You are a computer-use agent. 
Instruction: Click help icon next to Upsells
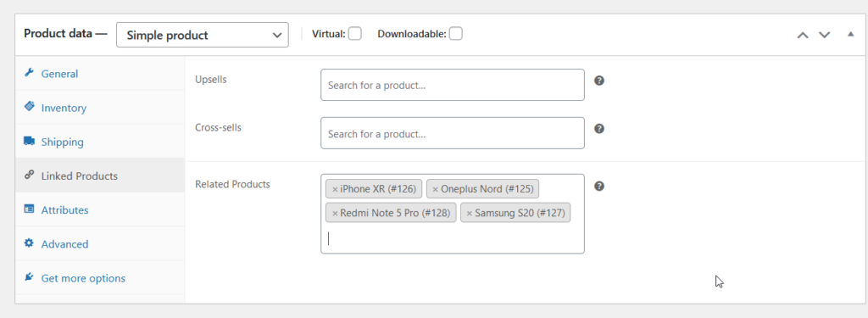point(599,81)
